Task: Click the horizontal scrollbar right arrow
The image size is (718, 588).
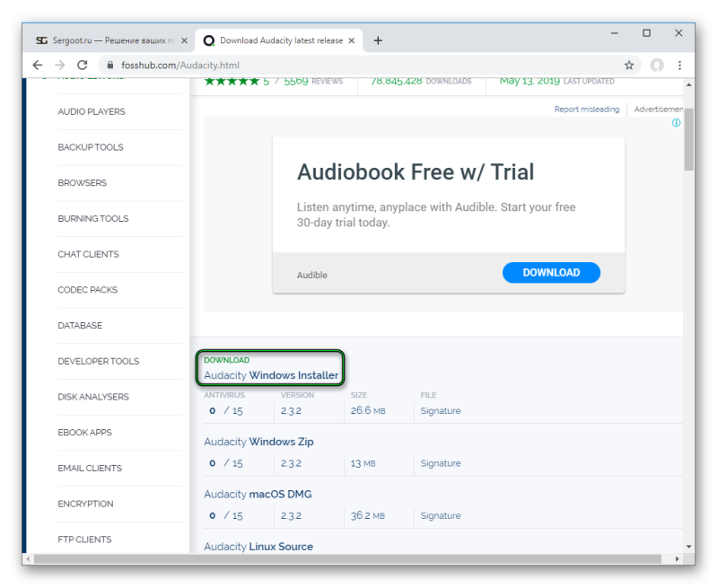Action: (677, 558)
